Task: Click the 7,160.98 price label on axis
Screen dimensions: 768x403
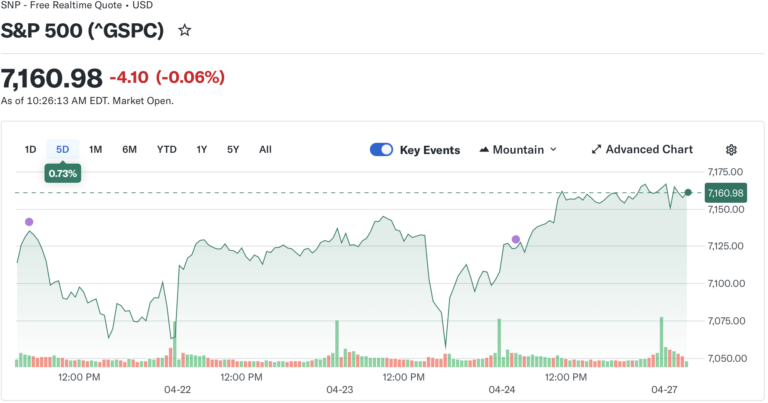Action: pyautogui.click(x=725, y=193)
